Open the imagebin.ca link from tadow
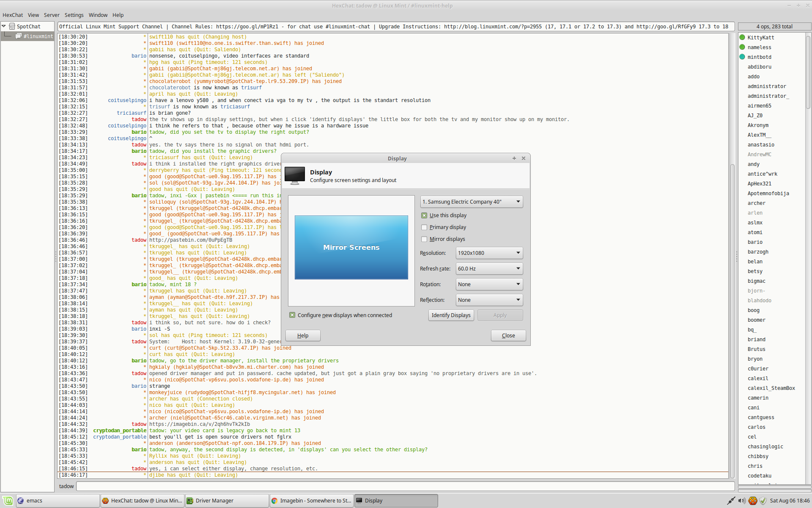 200,424
